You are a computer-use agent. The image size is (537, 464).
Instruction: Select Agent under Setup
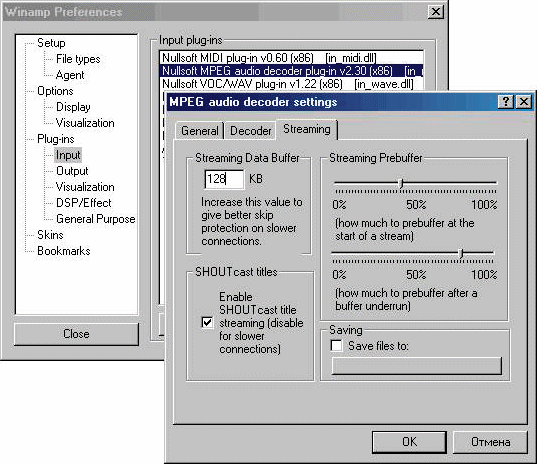pyautogui.click(x=70, y=75)
